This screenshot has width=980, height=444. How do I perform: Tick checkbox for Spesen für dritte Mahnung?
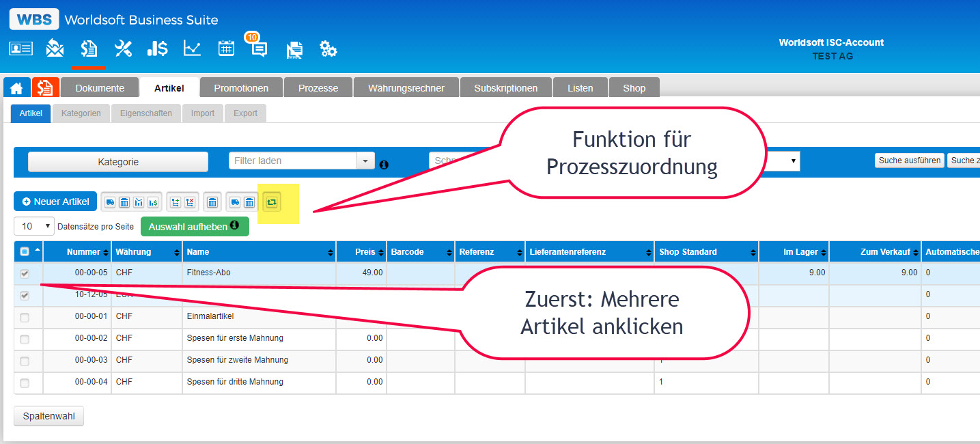pos(25,383)
